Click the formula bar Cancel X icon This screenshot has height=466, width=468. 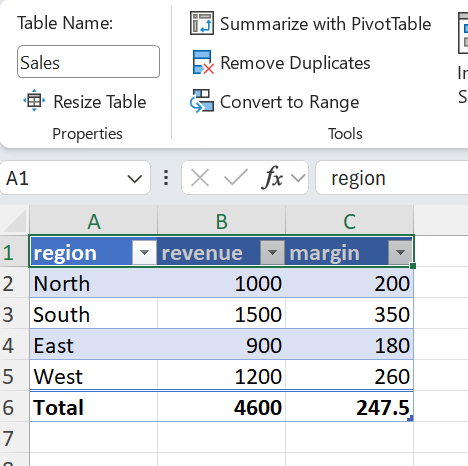(x=200, y=178)
